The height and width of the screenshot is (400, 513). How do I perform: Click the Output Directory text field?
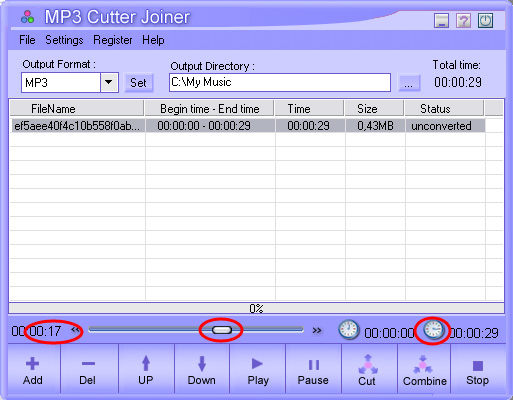pos(280,82)
